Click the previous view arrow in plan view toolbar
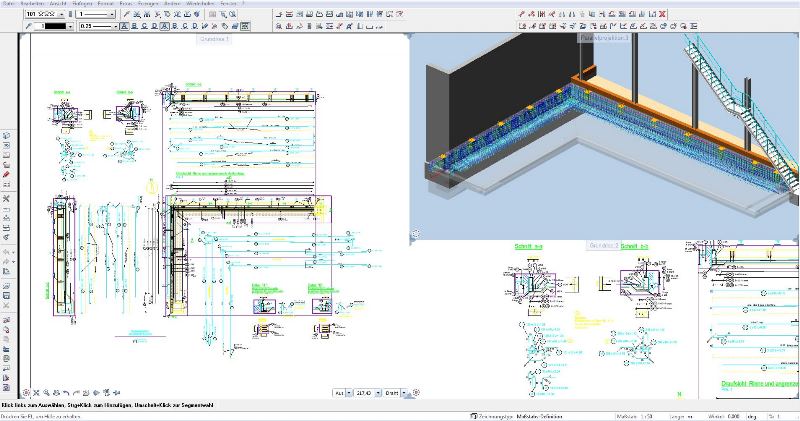This screenshot has width=800, height=421. pos(66,393)
